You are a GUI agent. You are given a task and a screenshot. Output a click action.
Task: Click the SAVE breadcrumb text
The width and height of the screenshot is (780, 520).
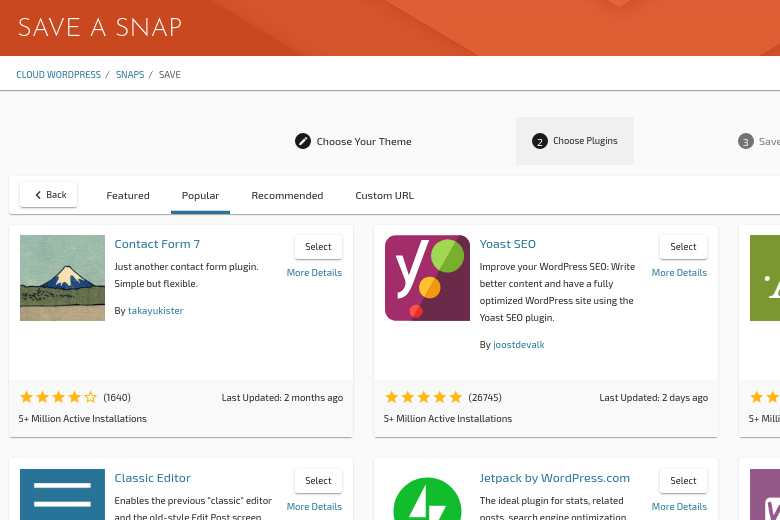[170, 75]
